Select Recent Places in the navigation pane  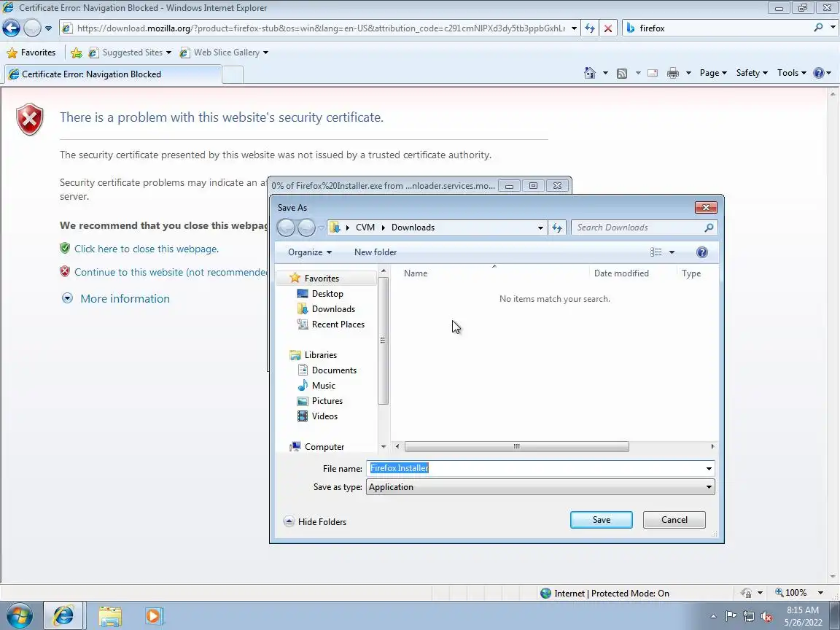pos(338,324)
